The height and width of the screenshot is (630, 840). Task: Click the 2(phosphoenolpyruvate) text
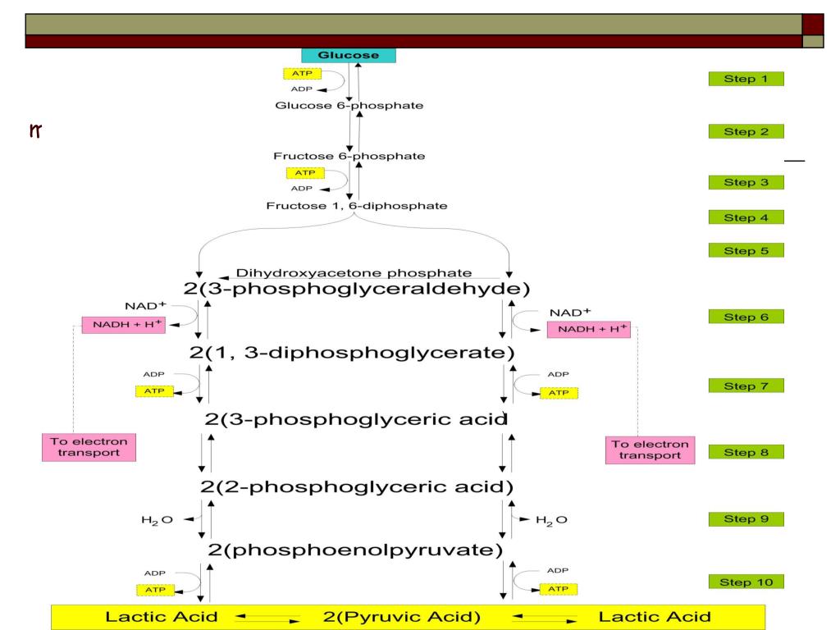pos(355,550)
